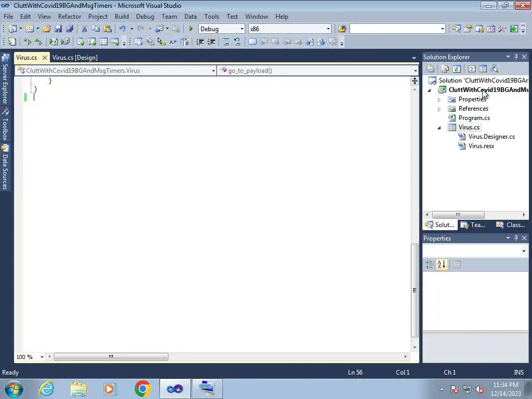Comment out the selected lines icon
Screen dimensions: 532x399
(226, 42)
